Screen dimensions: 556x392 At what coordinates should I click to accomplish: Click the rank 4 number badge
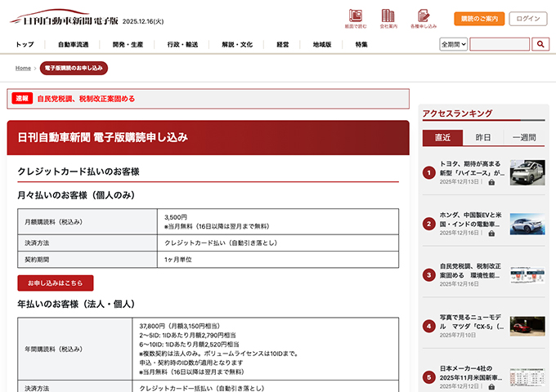[x=429, y=326]
